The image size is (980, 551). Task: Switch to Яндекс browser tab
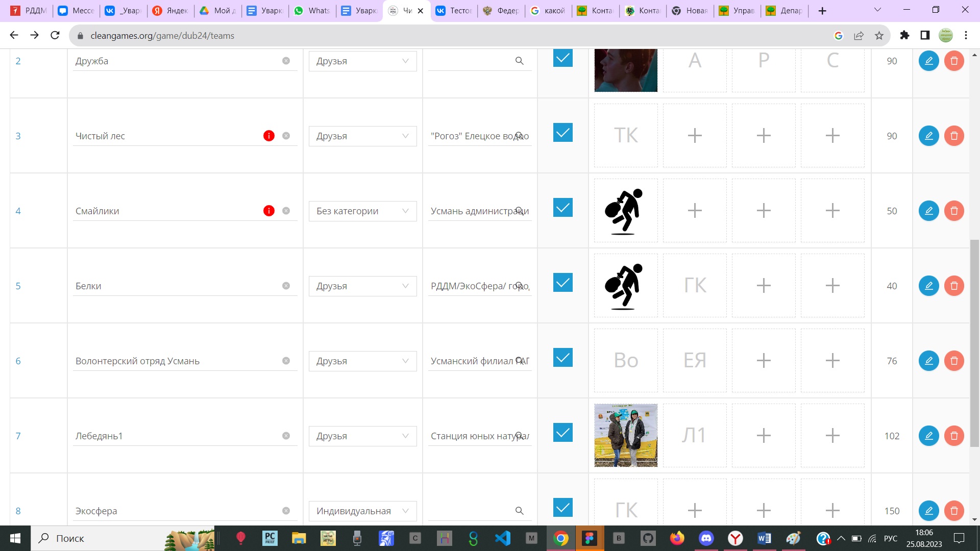[x=170, y=10]
